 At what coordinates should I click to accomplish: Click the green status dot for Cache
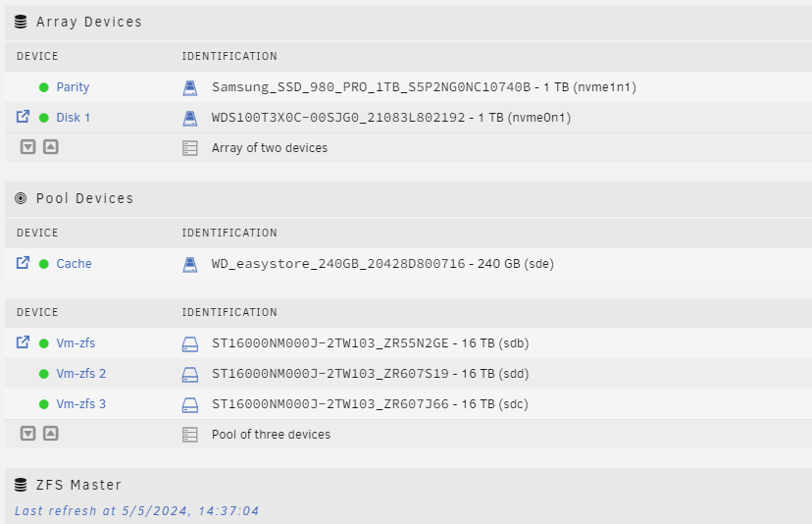pyautogui.click(x=44, y=264)
